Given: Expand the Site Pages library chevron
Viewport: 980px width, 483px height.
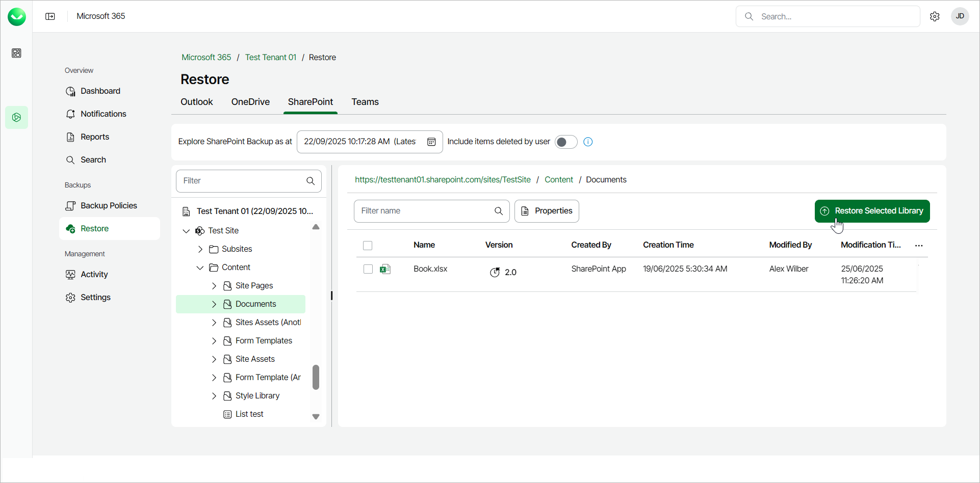Looking at the screenshot, I should [x=214, y=286].
